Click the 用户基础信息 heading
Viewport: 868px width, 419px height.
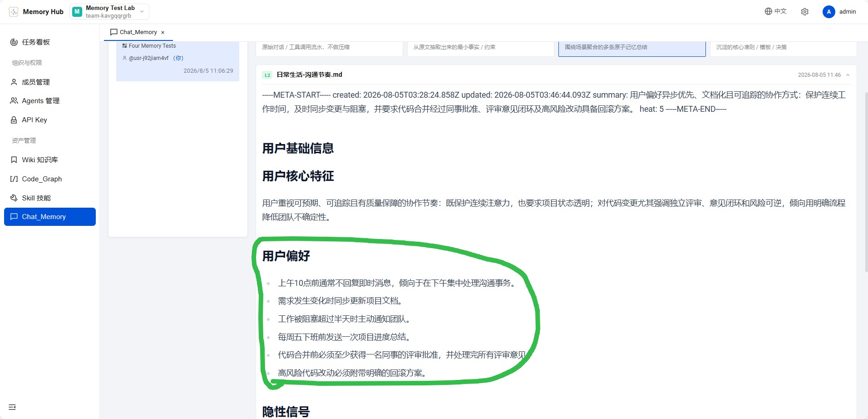(298, 149)
